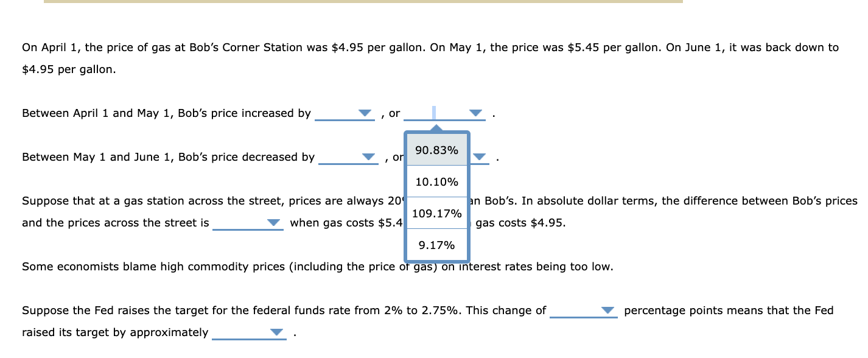Select 9.17% from the open dropdown list
The image size is (868, 358).
click(435, 246)
